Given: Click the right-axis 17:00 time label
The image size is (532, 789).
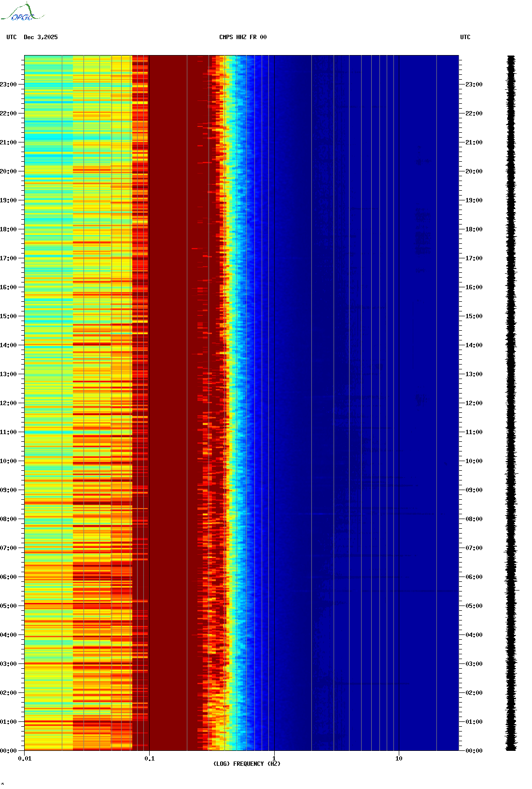Looking at the screenshot, I should click(x=474, y=258).
